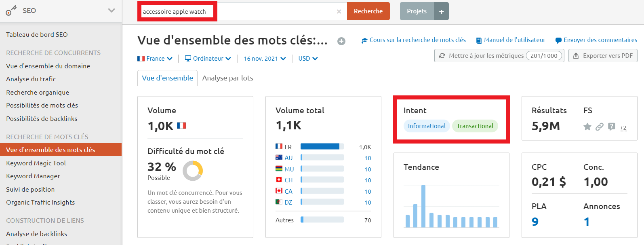Add a new project with plus button
This screenshot has width=644, height=245.
tap(441, 11)
